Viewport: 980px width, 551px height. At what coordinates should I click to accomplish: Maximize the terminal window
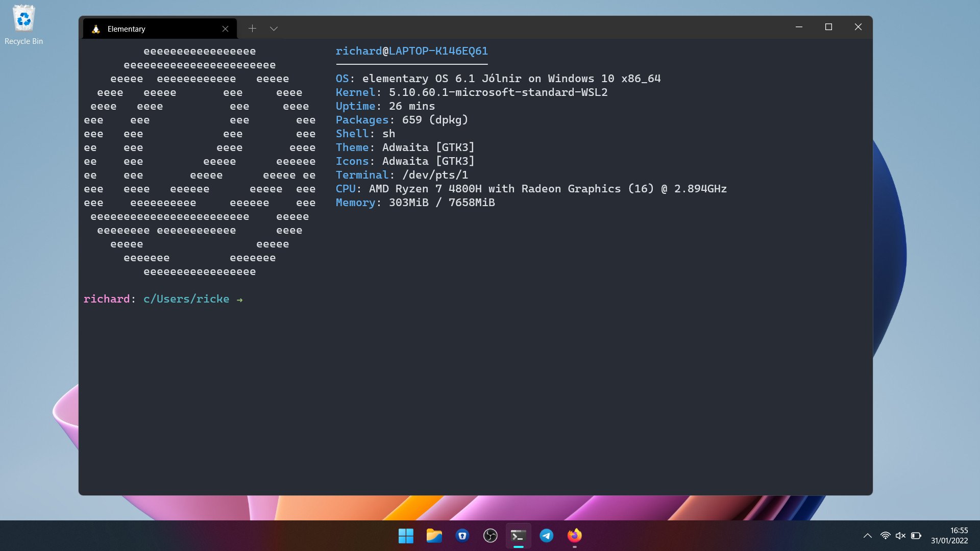click(828, 27)
